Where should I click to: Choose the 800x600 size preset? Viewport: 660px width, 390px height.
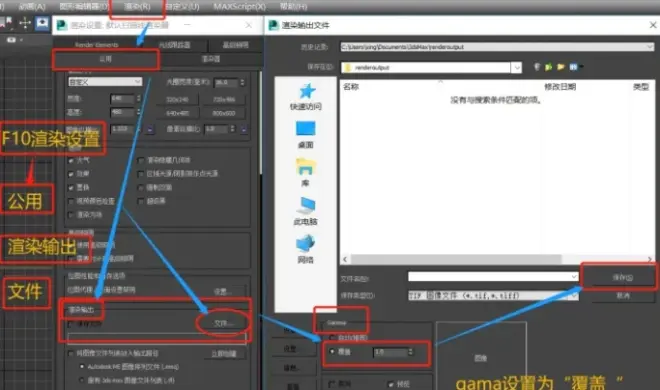[x=224, y=113]
